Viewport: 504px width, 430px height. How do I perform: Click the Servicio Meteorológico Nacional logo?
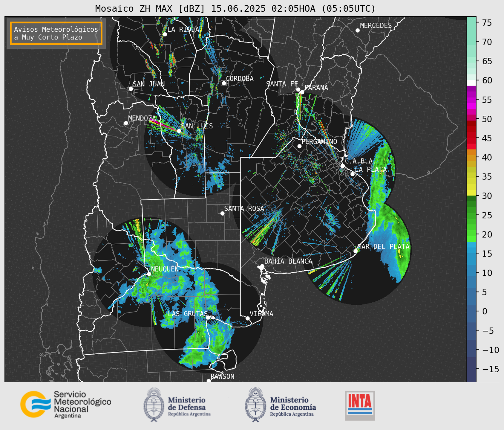[66, 404]
